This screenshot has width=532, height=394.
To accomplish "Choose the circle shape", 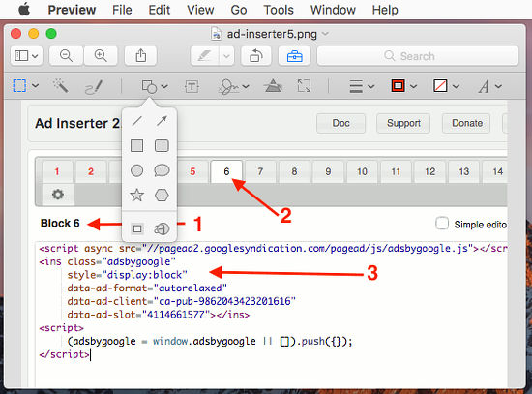I will click(136, 170).
